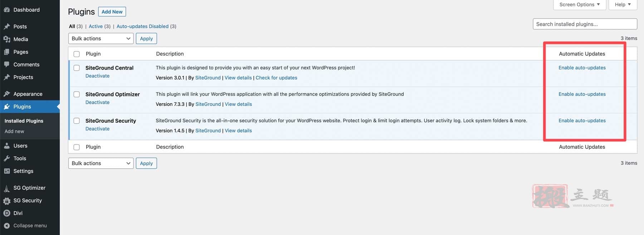Open the top Bulk actions dropdown
Screen dimensions: 644x235
[101, 39]
